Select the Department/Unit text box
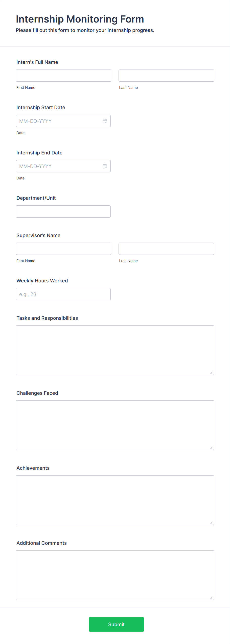The height and width of the screenshot is (644, 230). coord(63,212)
